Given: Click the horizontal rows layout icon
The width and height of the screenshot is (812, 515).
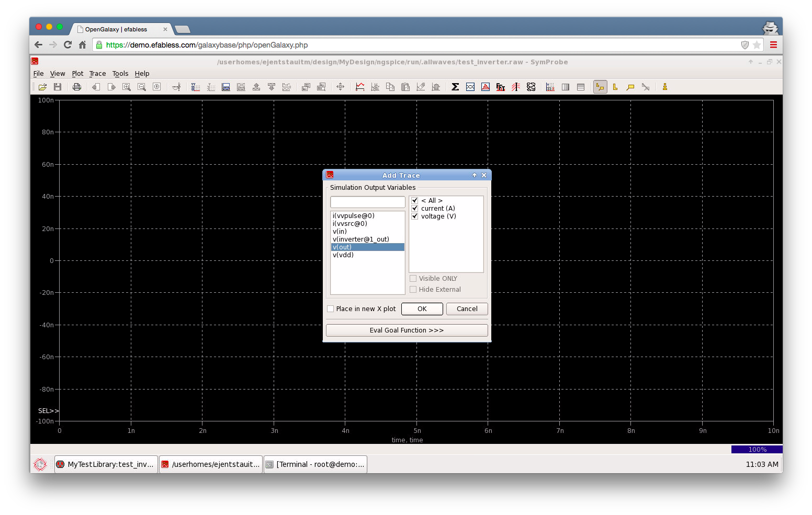Looking at the screenshot, I should pos(581,87).
